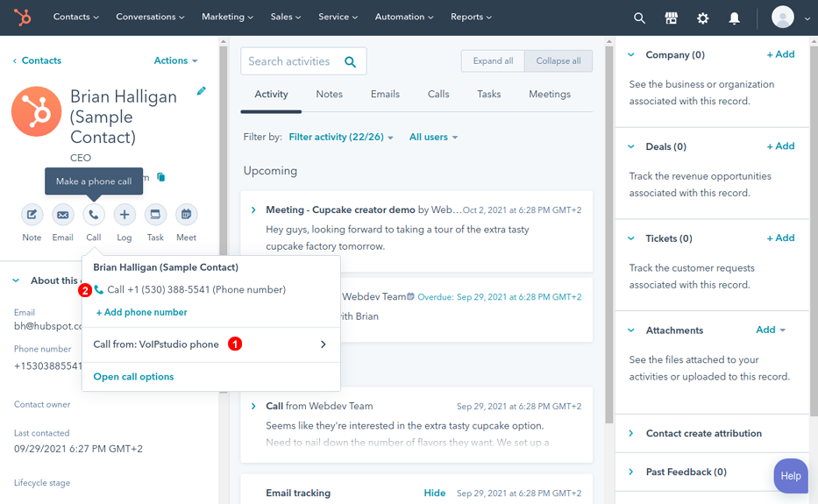Open the global search magnifier icon
The height and width of the screenshot is (504, 818).
640,18
